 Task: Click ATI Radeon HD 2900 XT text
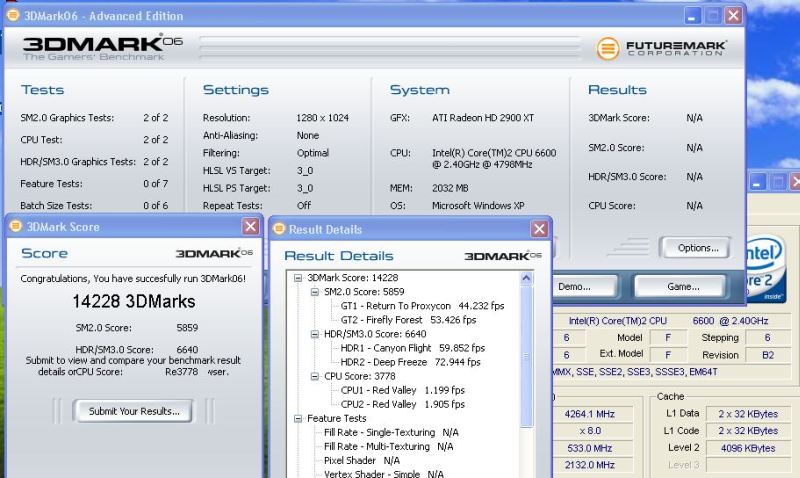483,118
